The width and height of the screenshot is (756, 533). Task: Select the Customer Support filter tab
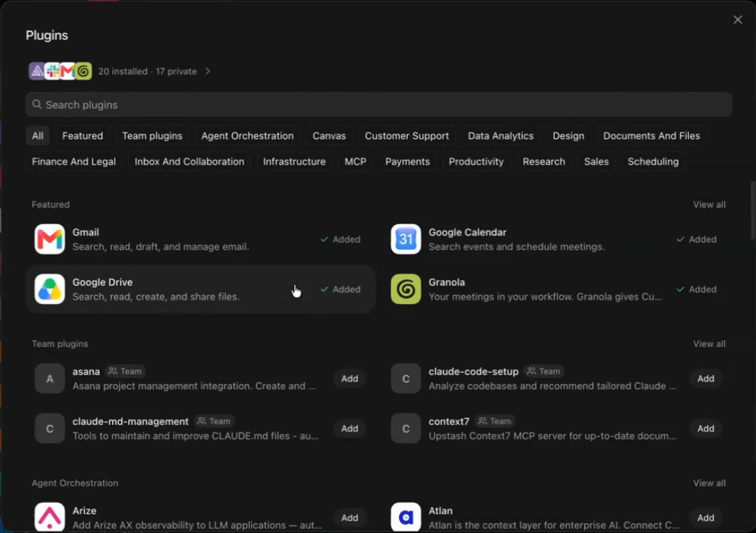[x=407, y=136]
